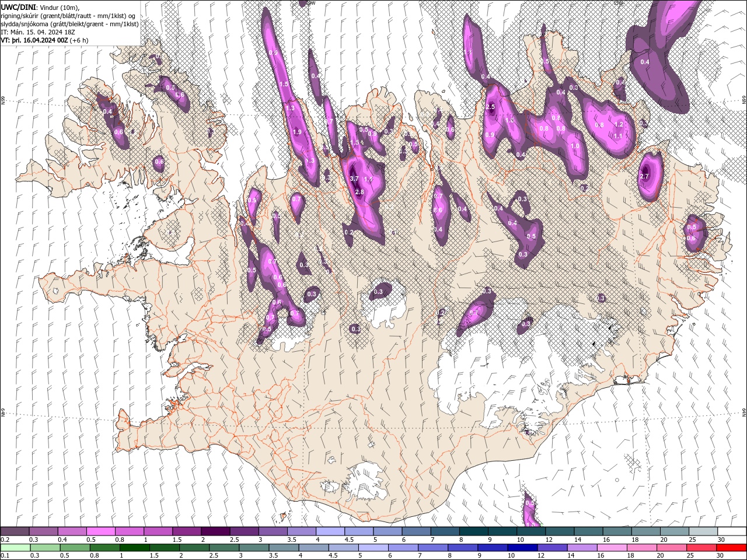Click the 3.7 snowfall value on the map
Image resolution: width=747 pixels, height=560 pixels.
click(354, 178)
